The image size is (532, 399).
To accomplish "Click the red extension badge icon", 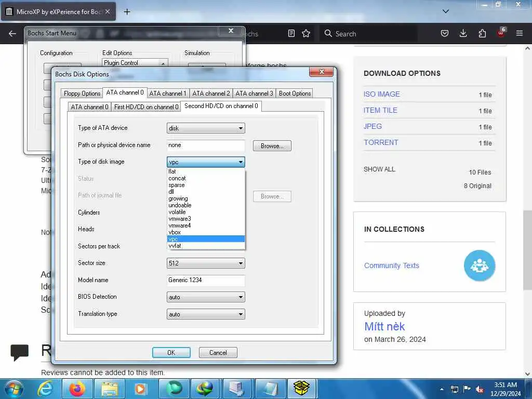I will 501,33.
